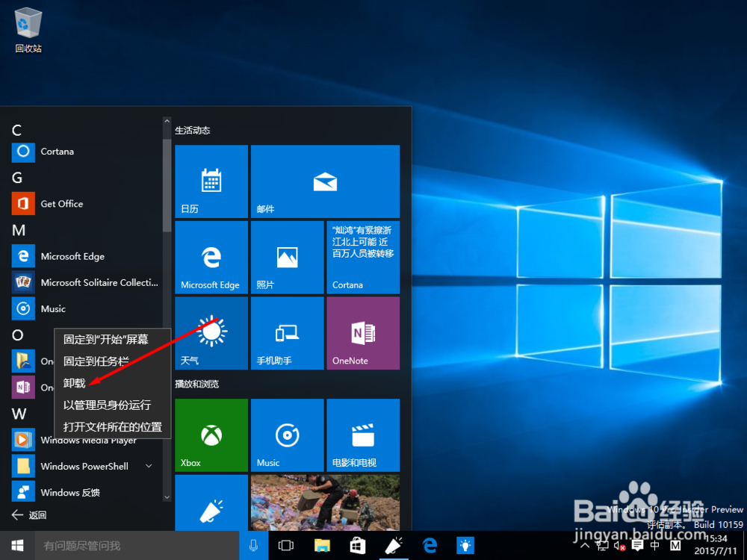The width and height of the screenshot is (747, 560).
Task: Click the volume icon in system tray
Action: click(619, 547)
